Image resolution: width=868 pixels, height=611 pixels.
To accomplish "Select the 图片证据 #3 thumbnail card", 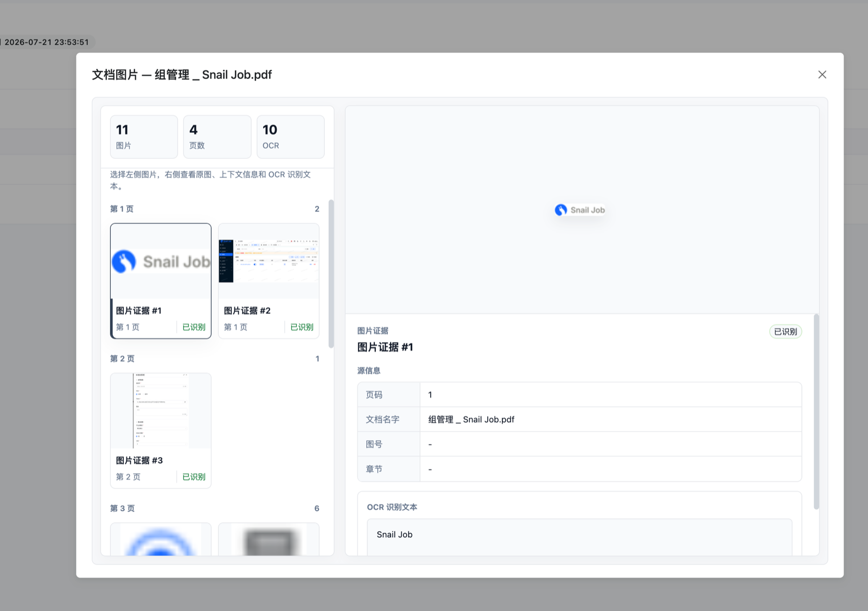I will point(161,430).
